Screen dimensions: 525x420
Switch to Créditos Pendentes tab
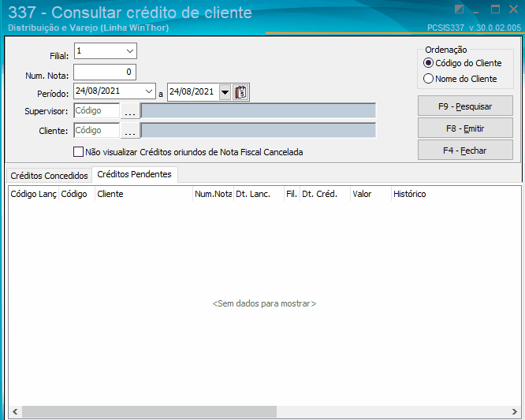[x=134, y=174]
